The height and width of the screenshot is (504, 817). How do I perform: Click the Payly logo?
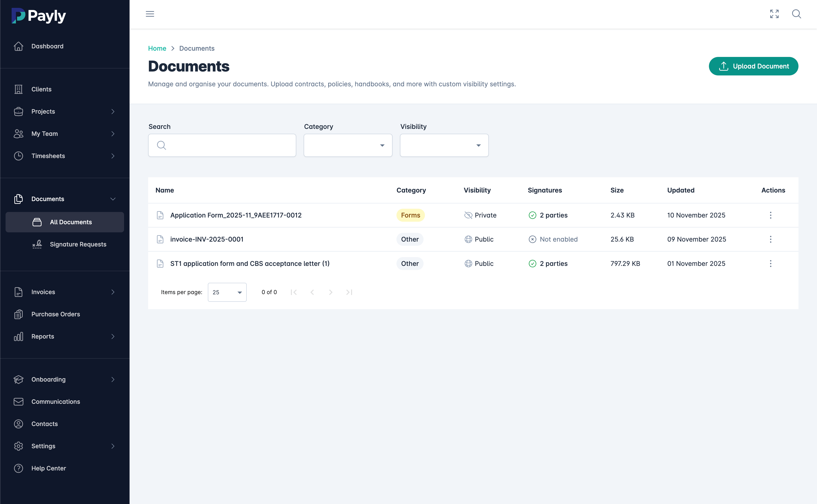coord(38,15)
